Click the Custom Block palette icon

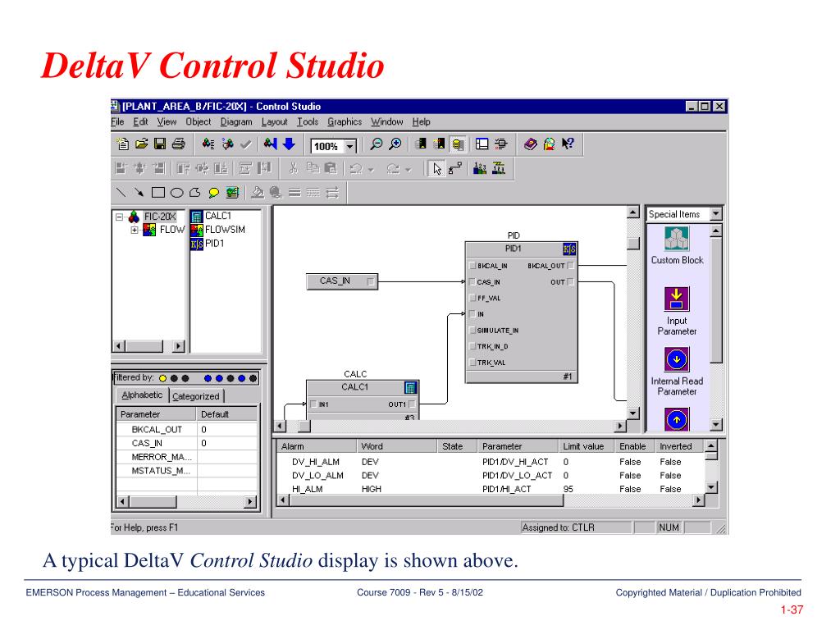[677, 239]
